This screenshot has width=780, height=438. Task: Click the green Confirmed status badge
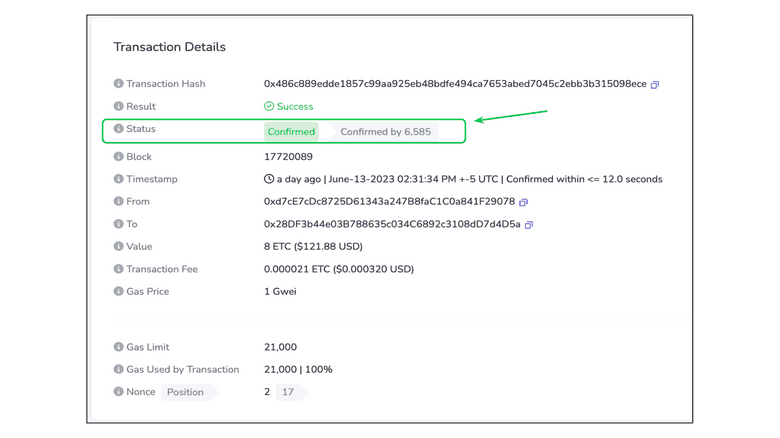click(291, 132)
